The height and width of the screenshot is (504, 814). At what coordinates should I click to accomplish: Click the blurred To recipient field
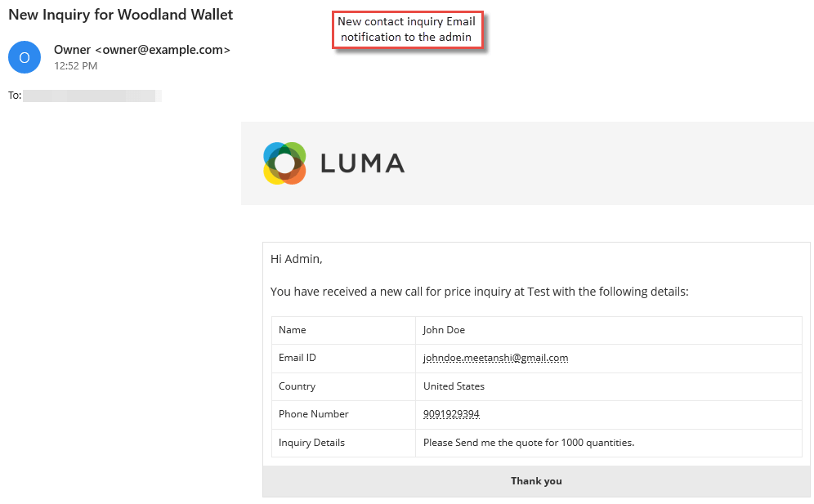tap(92, 96)
